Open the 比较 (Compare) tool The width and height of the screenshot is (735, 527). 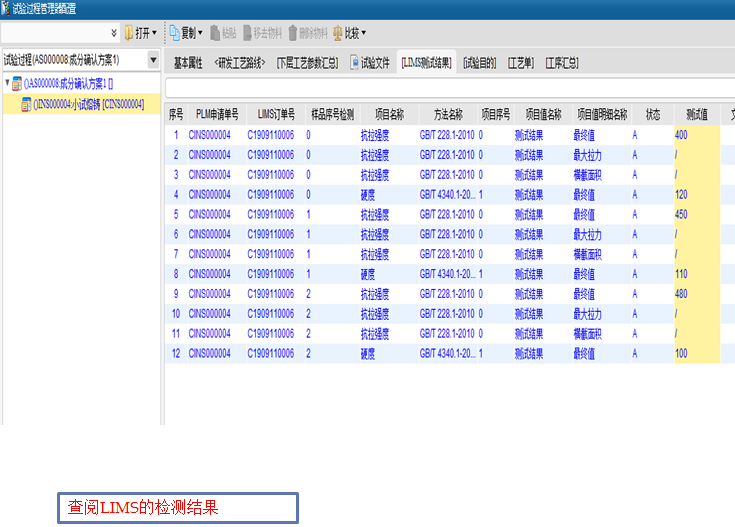click(349, 33)
